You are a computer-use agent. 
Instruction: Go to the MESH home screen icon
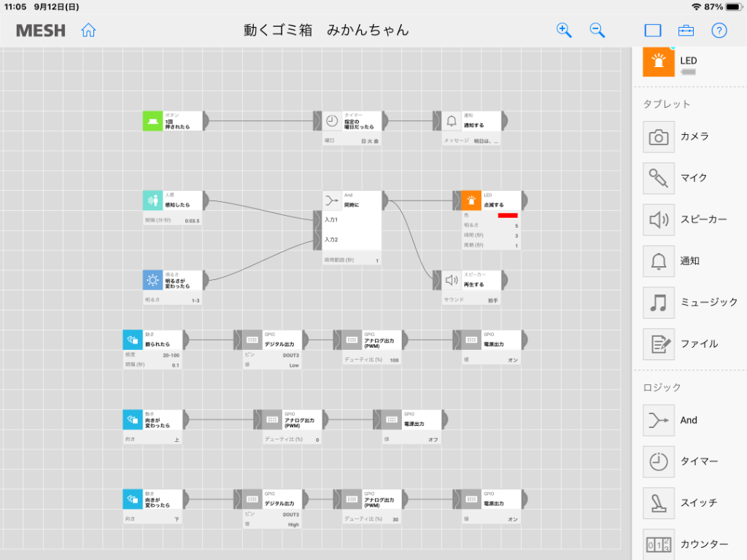(x=88, y=31)
